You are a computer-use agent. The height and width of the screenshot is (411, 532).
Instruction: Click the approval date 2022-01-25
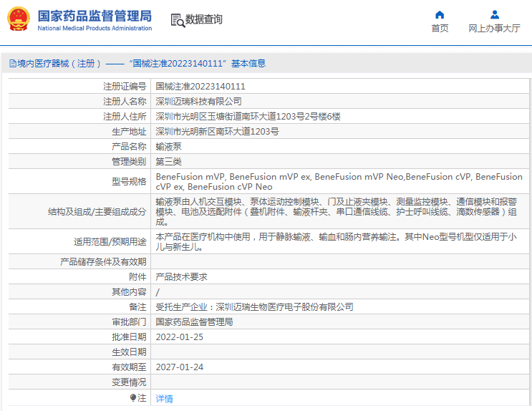[x=180, y=337]
